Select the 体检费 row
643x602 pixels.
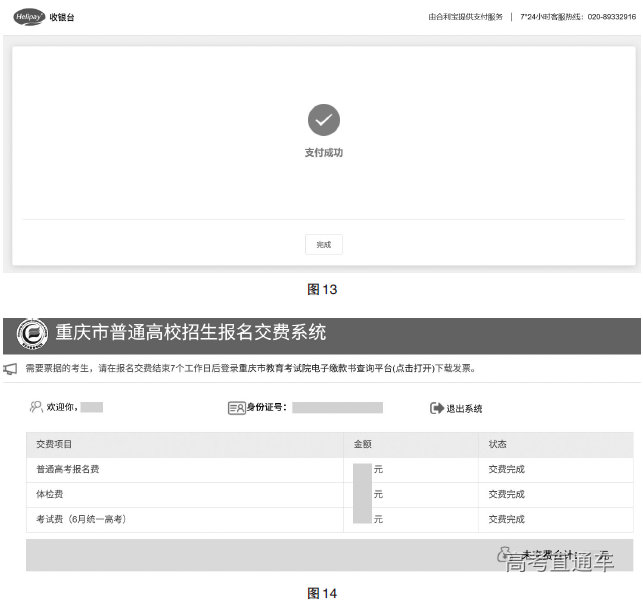click(x=330, y=495)
